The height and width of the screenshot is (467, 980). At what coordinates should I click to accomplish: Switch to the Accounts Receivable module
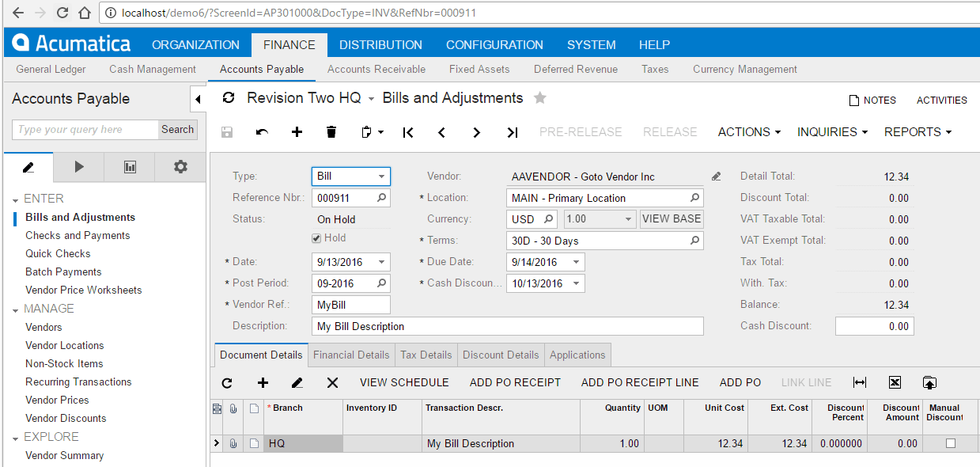coord(376,69)
